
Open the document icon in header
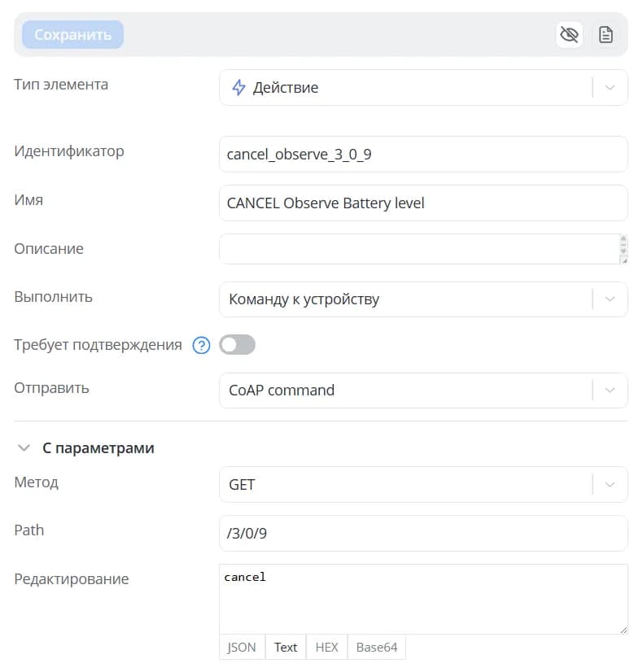[606, 35]
